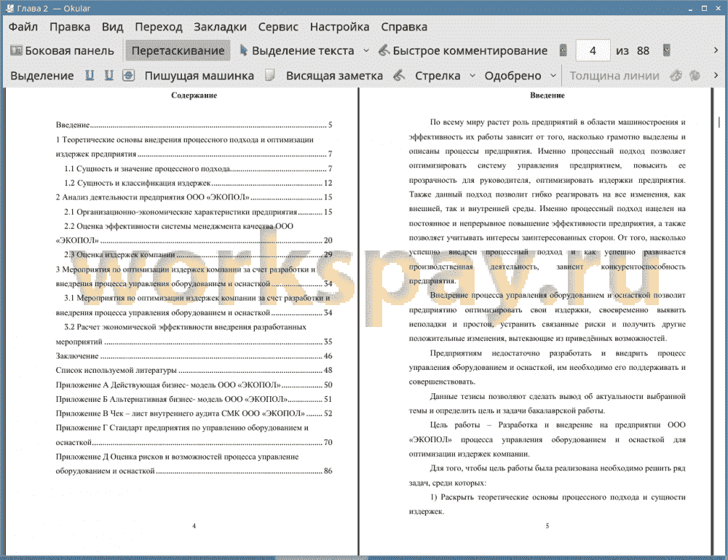Click the left page thumbnail number 4 footer
Screen dimensions: 728x560
(194, 526)
